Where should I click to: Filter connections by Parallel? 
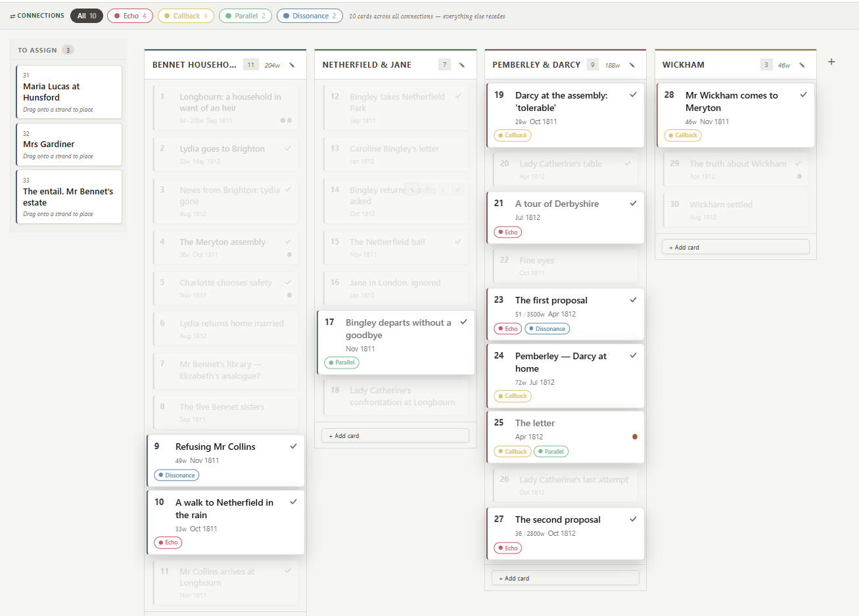245,16
